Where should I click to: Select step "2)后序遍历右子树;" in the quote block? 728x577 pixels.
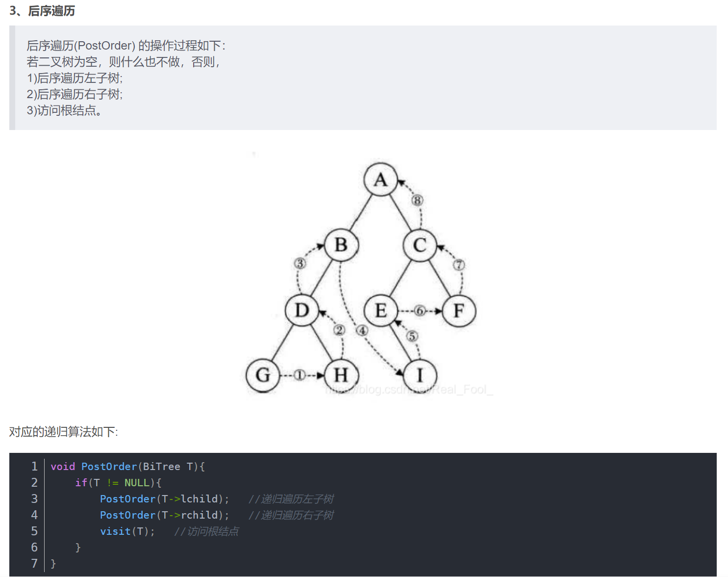75,94
